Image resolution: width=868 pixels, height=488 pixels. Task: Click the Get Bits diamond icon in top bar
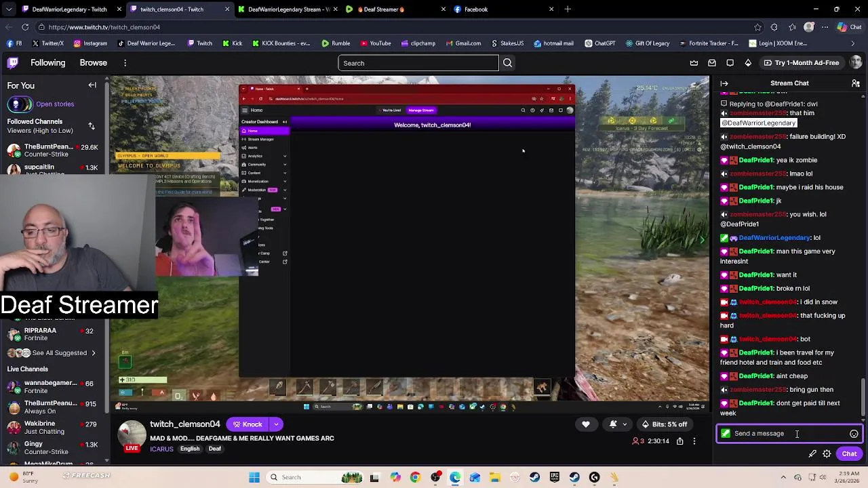click(x=748, y=63)
